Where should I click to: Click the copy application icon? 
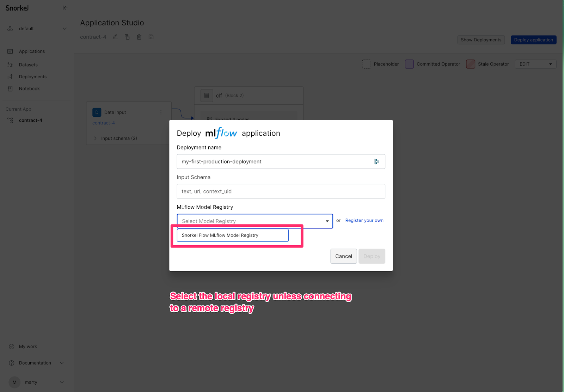tap(127, 37)
